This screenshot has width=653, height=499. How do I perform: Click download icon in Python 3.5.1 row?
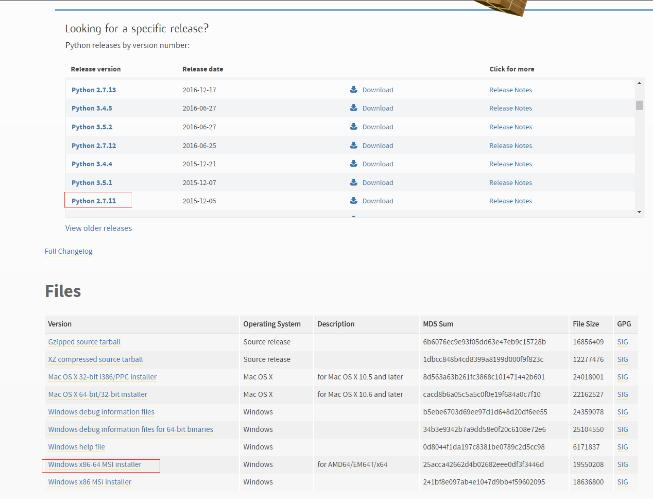[x=354, y=182]
